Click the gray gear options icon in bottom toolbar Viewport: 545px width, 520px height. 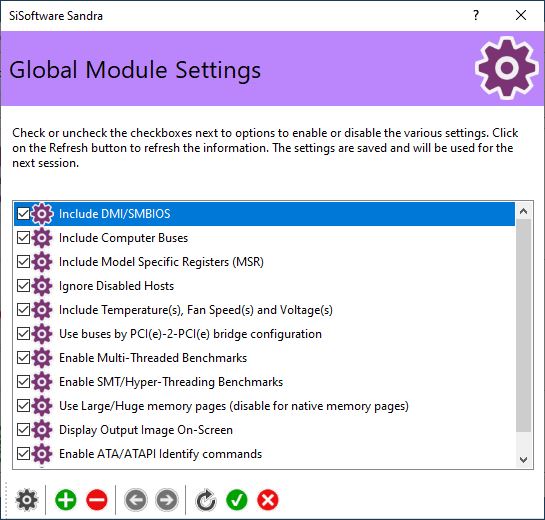(x=26, y=500)
